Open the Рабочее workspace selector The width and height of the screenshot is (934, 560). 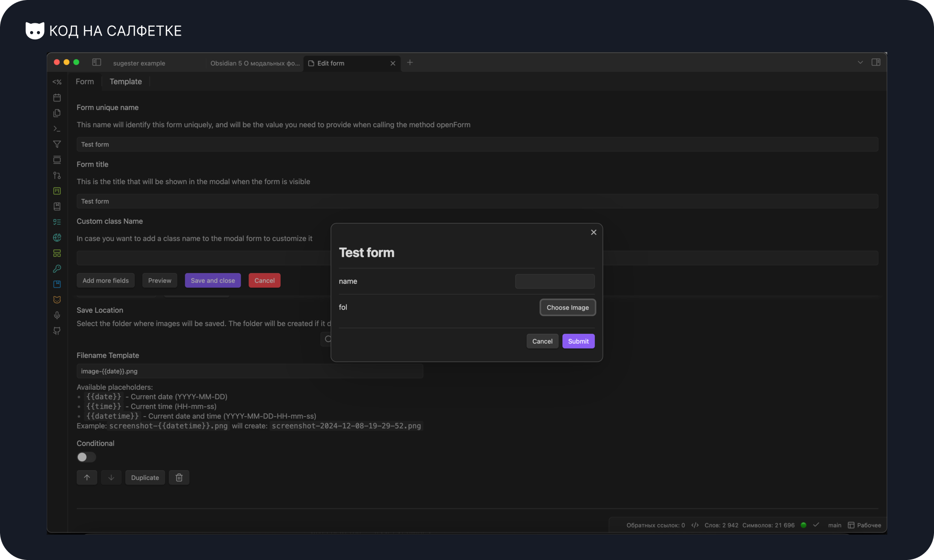point(864,525)
